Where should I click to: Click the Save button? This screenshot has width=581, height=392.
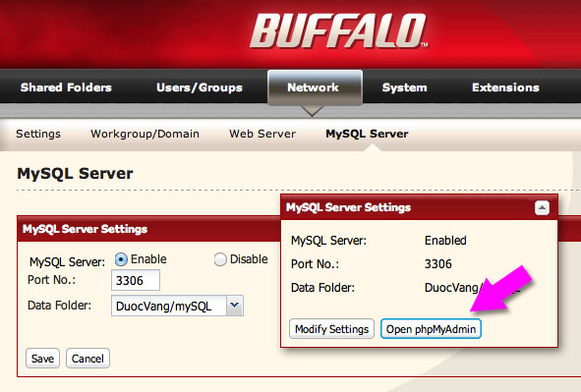tap(42, 359)
